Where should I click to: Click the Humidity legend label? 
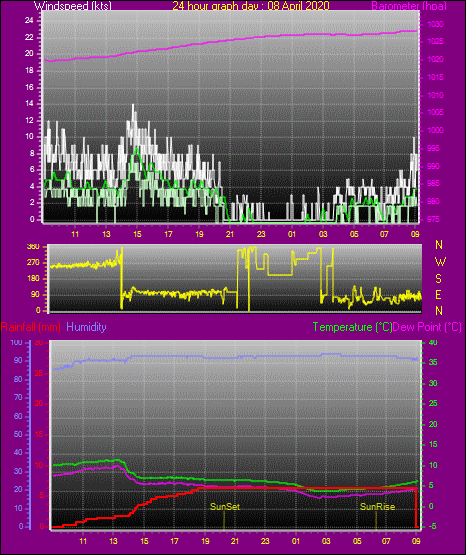(86, 327)
